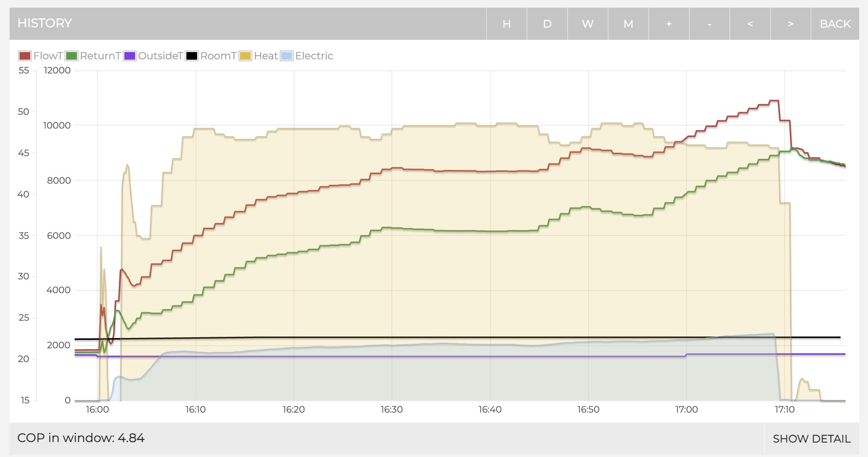Pan later with the right arrow
The height and width of the screenshot is (457, 868).
tap(790, 24)
